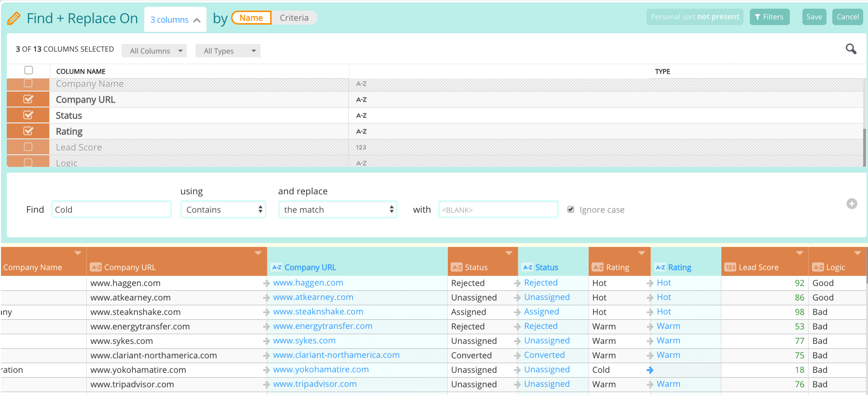The height and width of the screenshot is (395, 868).
Task: Open the Company Name column header menu arrow
Action: [78, 253]
